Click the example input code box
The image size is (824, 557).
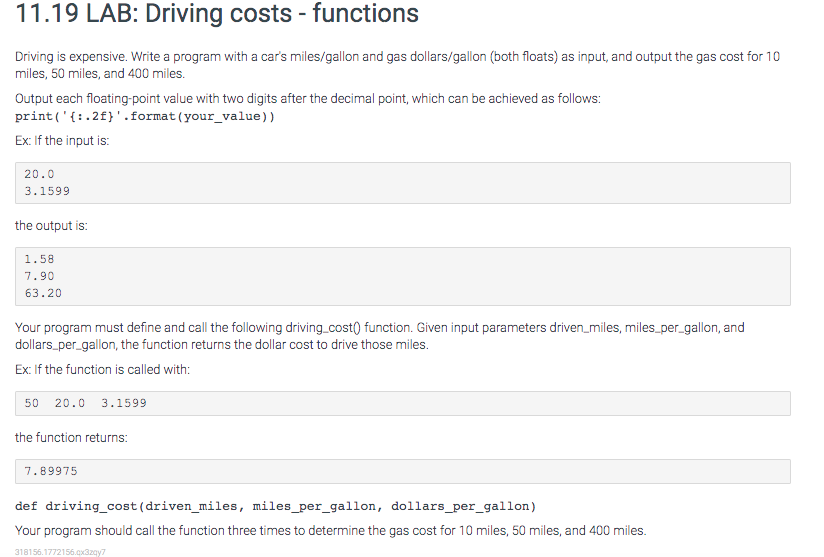pos(403,183)
